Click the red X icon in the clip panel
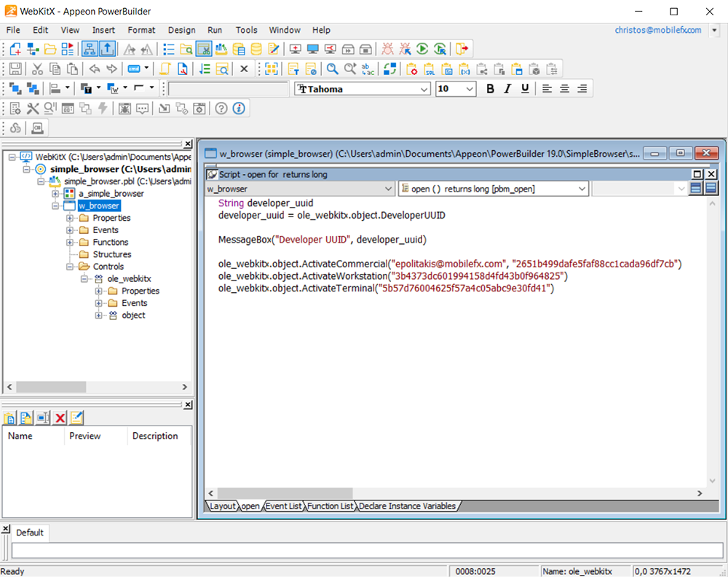 tap(60, 418)
